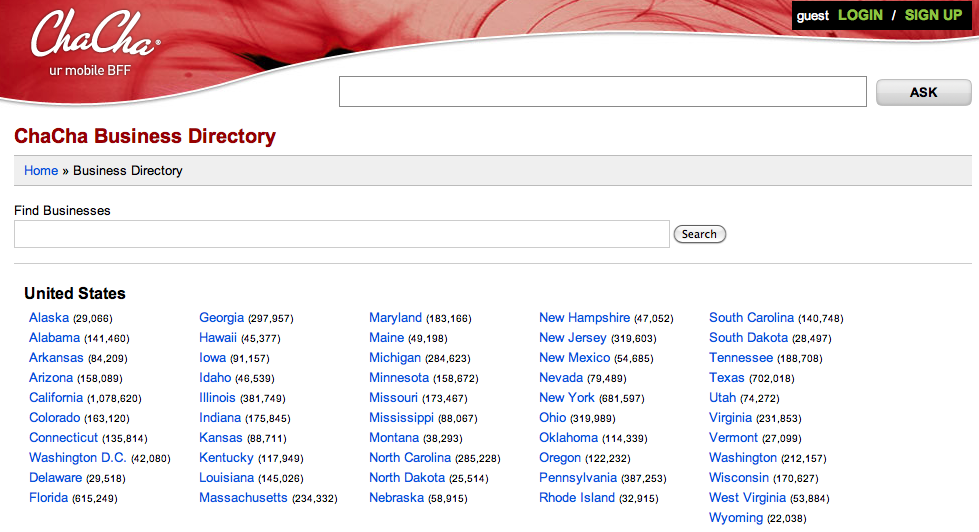Open the Wyoming state link
Viewport: 979px width, 532px height.
coord(735,518)
